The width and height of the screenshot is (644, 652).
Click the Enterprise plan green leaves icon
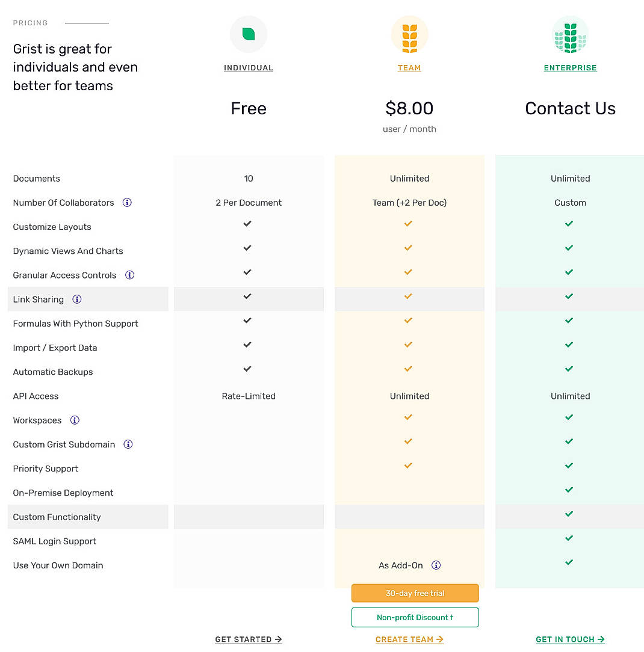click(570, 34)
